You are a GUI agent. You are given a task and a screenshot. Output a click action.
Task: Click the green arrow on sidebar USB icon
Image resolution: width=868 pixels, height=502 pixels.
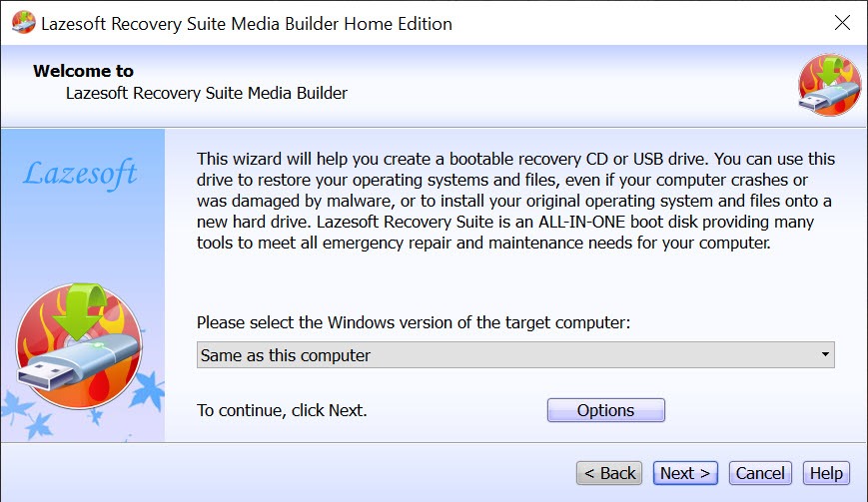[80, 310]
